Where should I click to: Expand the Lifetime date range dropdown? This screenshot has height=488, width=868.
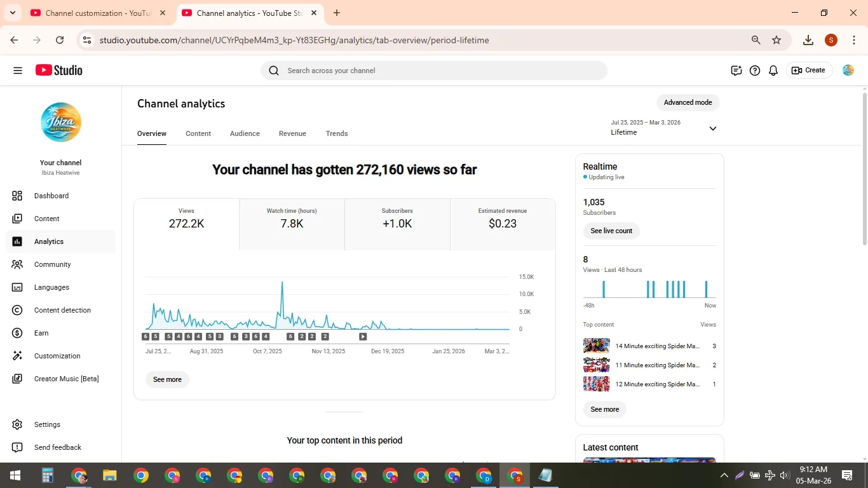point(664,128)
